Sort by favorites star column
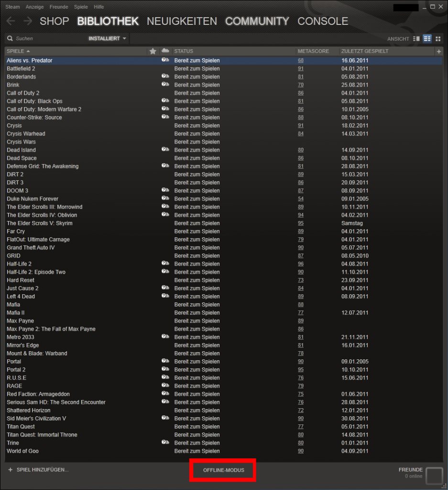This screenshot has width=448, height=490. 153,51
